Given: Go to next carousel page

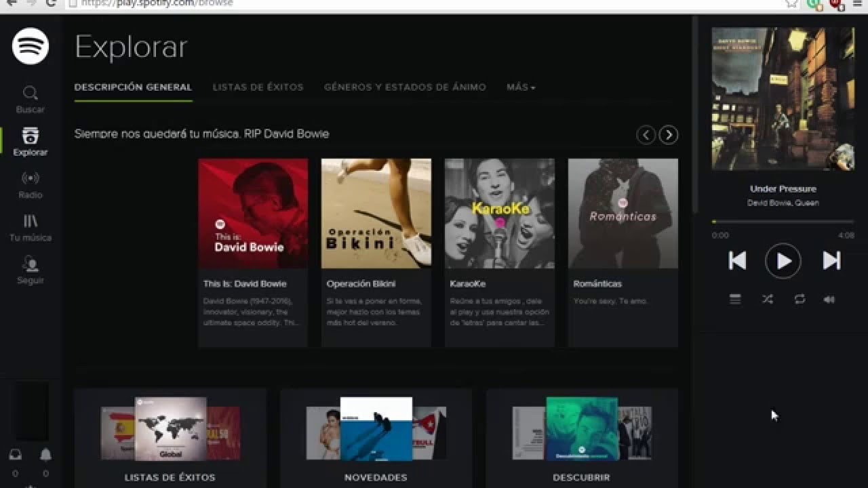Looking at the screenshot, I should 669,135.
